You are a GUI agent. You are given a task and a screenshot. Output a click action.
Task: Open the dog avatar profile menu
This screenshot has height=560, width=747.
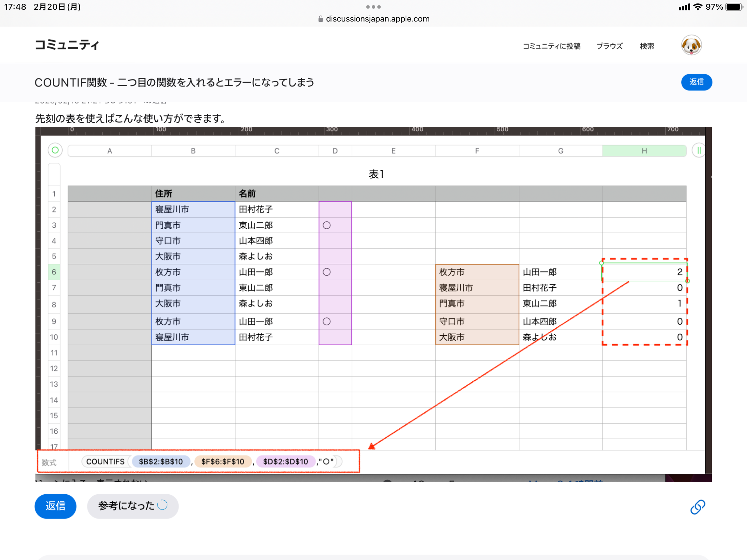pos(691,46)
